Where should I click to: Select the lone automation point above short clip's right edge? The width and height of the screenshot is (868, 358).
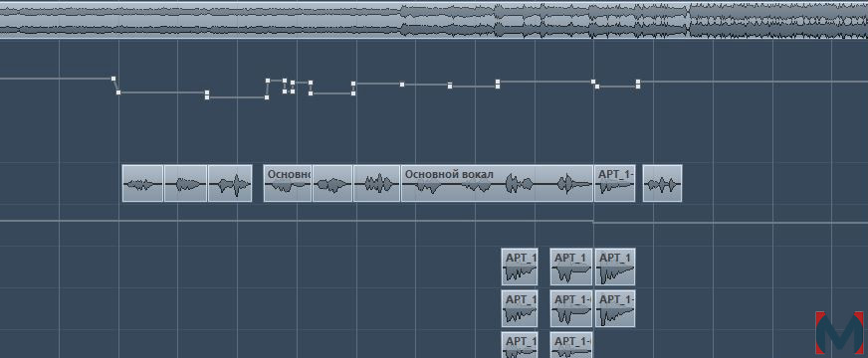tap(402, 85)
